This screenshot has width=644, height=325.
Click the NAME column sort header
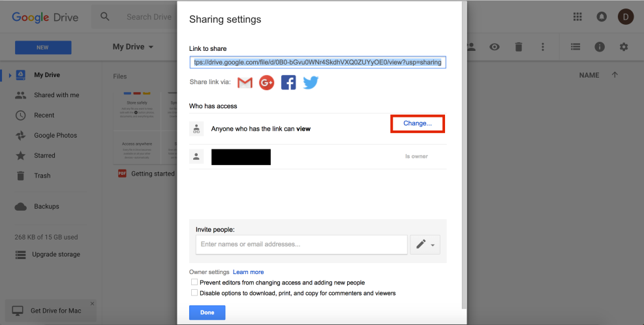pyautogui.click(x=589, y=75)
